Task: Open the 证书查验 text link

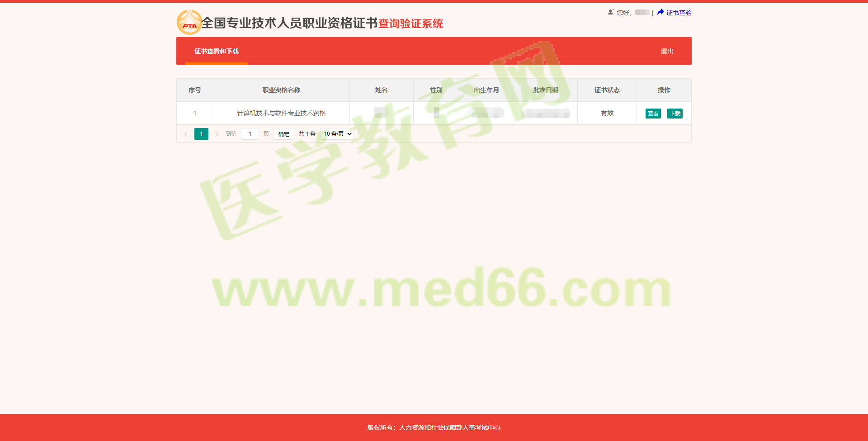Action: coord(679,13)
